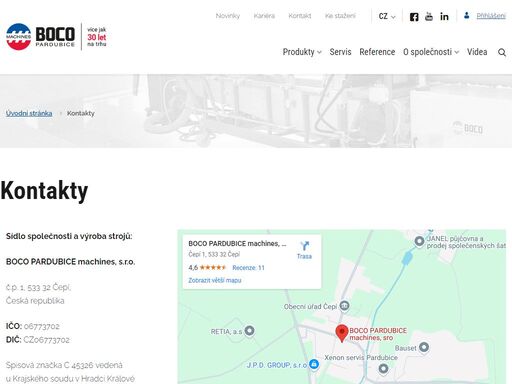Click the Sídlo společnosti a výroba strojů heading
Viewport: 512px width, 384px height.
point(69,236)
